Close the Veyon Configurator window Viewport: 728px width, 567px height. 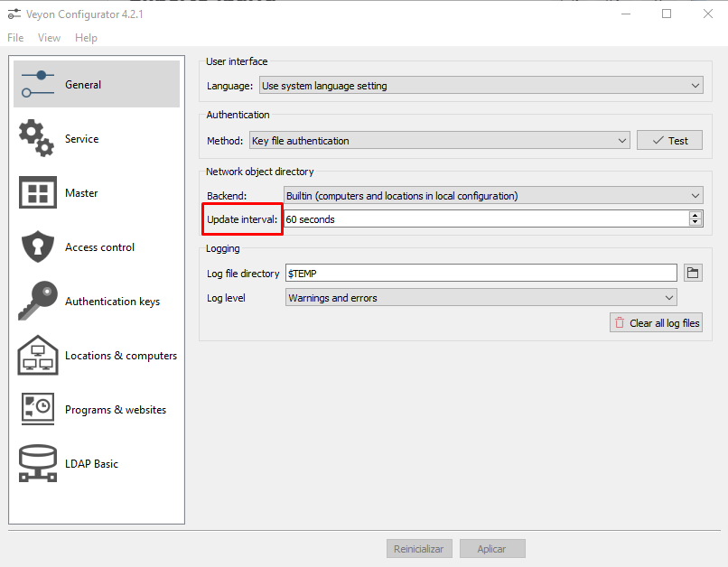coord(707,14)
